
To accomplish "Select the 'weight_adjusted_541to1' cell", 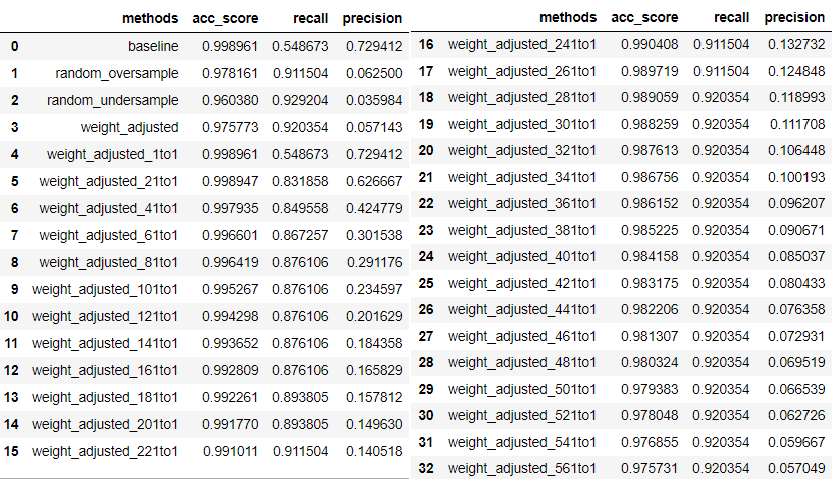I will 522,442.
